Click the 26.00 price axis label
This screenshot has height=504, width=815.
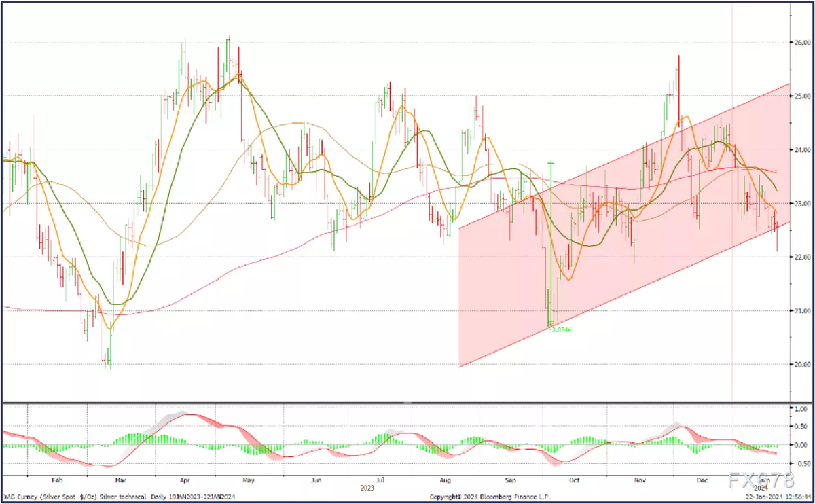pyautogui.click(x=802, y=43)
